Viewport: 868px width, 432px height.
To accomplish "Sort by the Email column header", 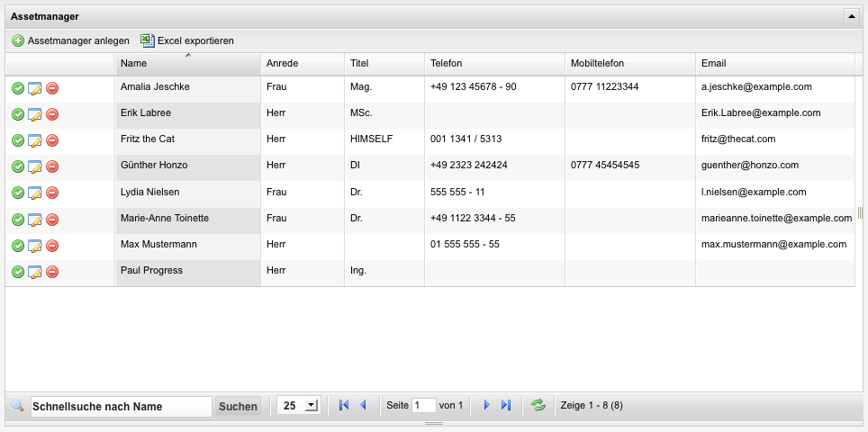I will tap(775, 64).
